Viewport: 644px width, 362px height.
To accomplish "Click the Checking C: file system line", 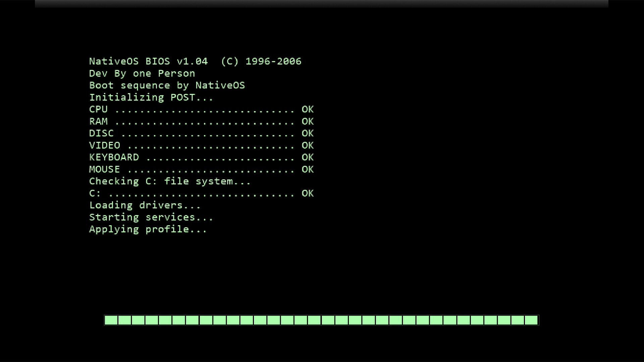I will (x=169, y=181).
